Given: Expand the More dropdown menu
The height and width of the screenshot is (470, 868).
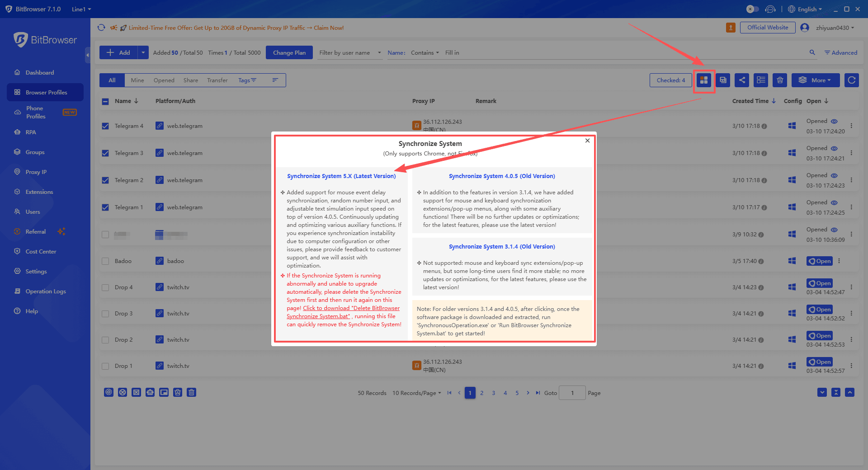Looking at the screenshot, I should click(816, 80).
